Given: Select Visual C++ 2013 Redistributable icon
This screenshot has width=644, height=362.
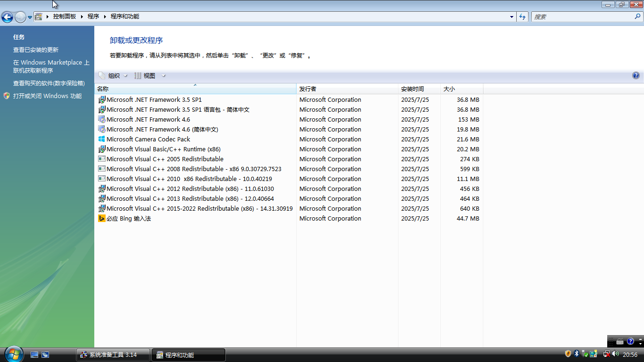Looking at the screenshot, I should tap(101, 198).
